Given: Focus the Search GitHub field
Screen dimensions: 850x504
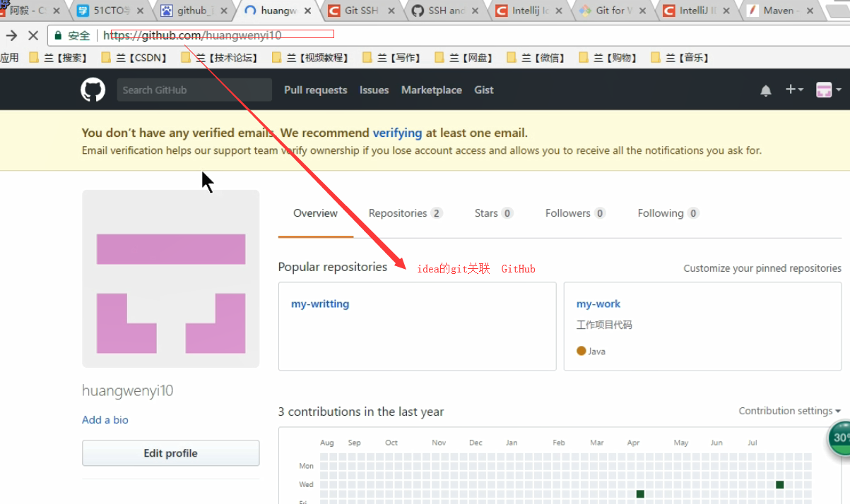Looking at the screenshot, I should tap(194, 90).
